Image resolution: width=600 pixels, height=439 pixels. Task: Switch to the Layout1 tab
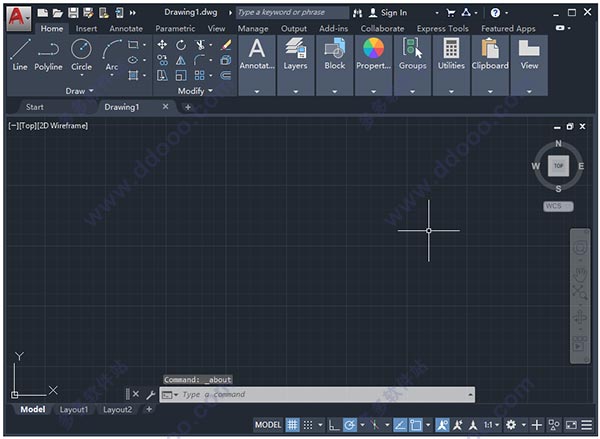click(74, 410)
